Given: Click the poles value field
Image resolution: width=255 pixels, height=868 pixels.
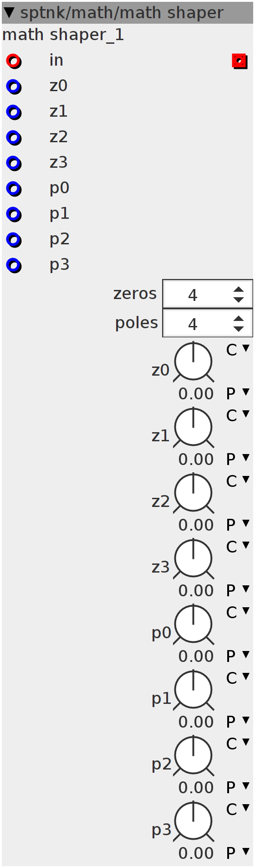Looking at the screenshot, I should point(208,323).
